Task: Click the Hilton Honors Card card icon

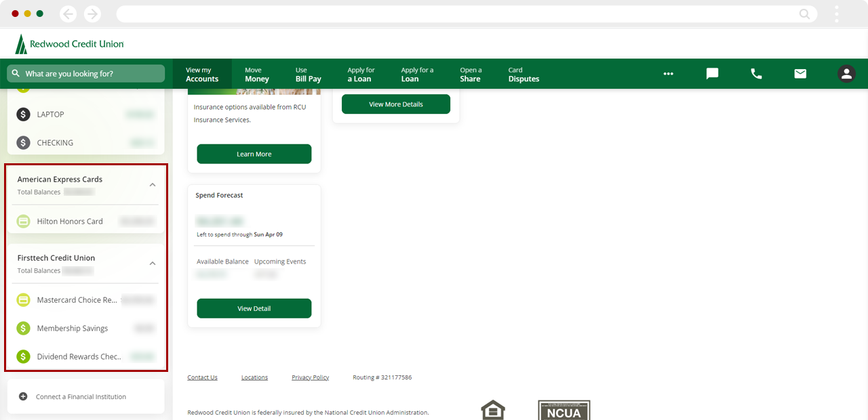Action: point(24,222)
